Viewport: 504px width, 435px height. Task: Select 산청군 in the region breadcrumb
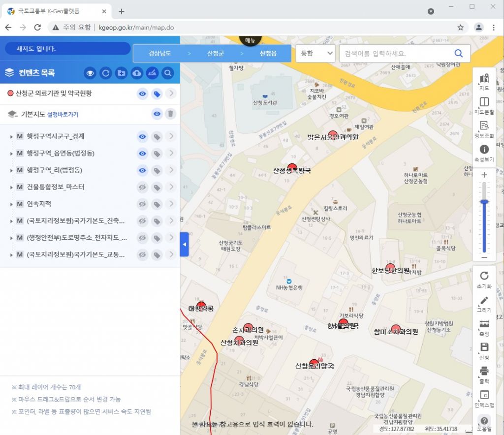click(x=216, y=54)
